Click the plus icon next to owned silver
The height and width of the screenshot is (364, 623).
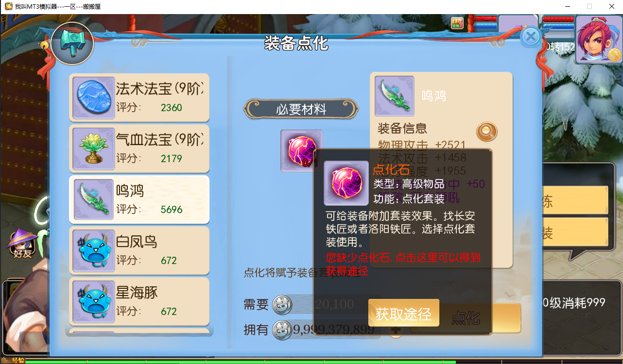(x=396, y=331)
